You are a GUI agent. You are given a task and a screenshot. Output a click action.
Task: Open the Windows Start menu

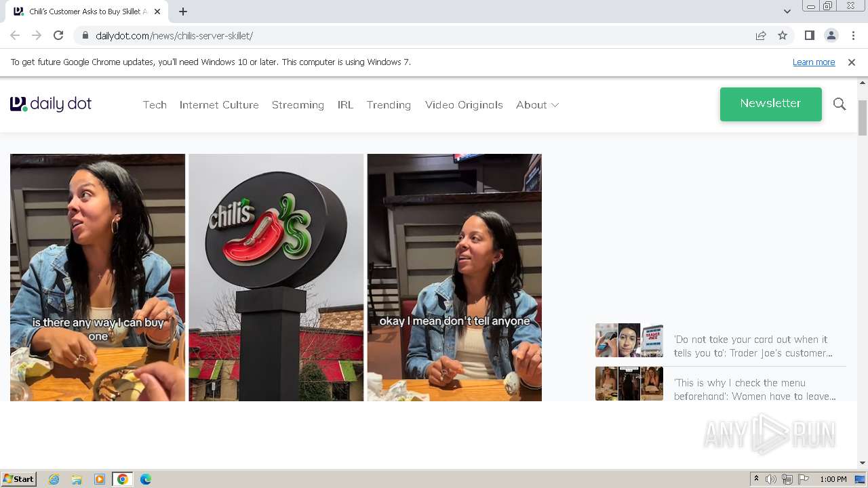(18, 479)
